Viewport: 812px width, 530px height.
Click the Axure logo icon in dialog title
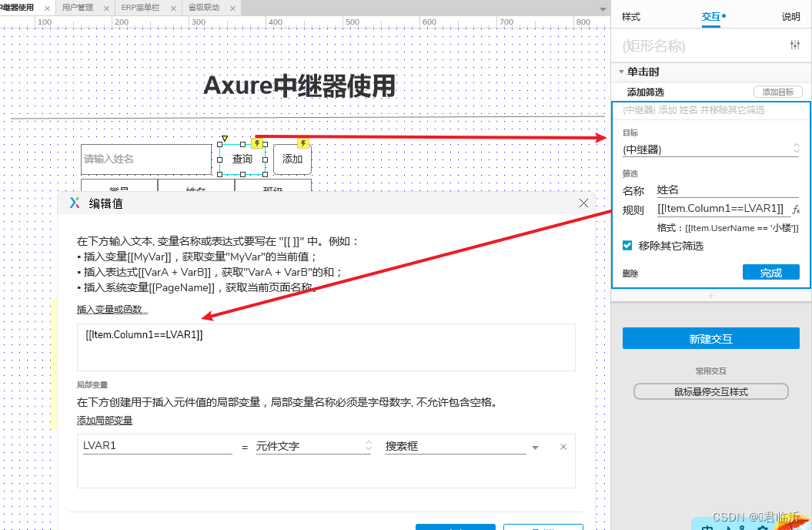point(75,203)
